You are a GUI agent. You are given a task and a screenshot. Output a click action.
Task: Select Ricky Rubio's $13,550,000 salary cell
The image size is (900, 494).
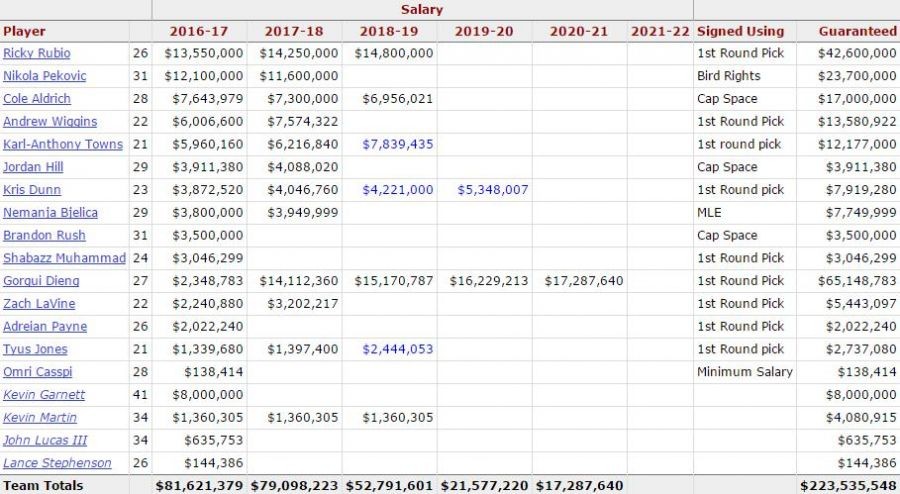point(204,53)
